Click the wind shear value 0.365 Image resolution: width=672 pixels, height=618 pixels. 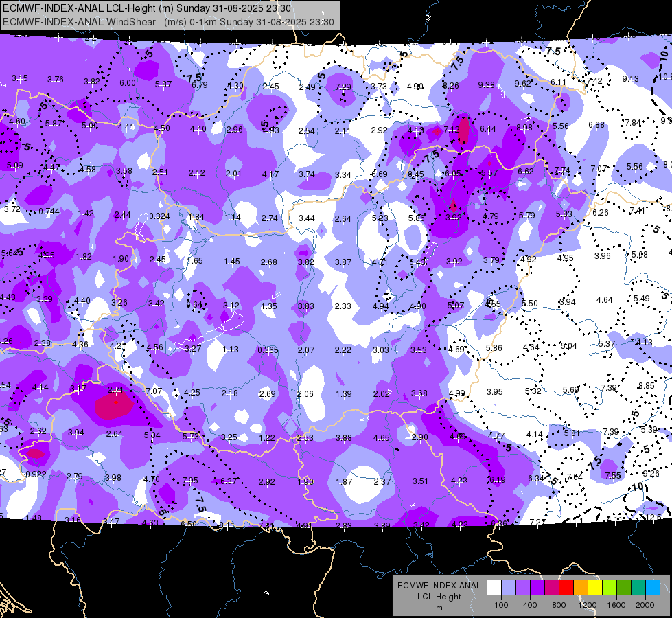pyautogui.click(x=268, y=350)
